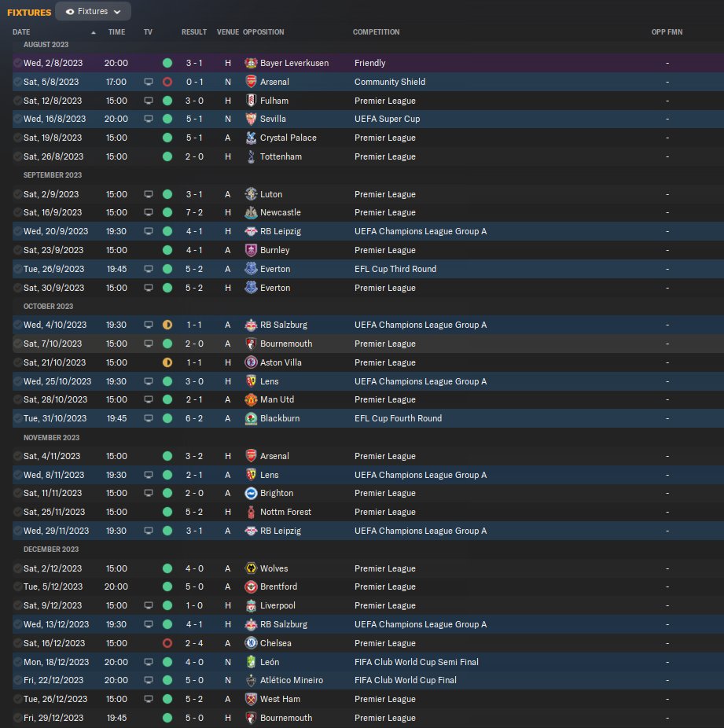
Task: Toggle the checkmark for Sat, 16/12/2023 fixture
Action: click(17, 644)
